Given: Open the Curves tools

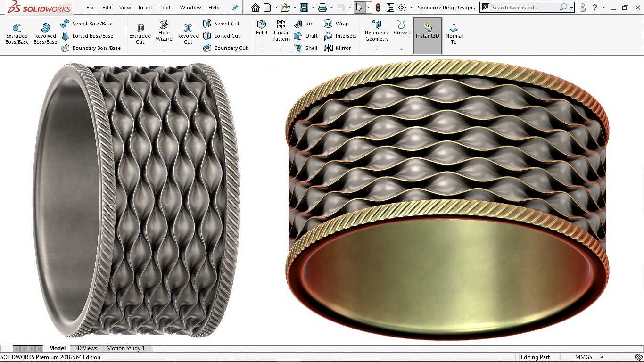Looking at the screenshot, I should pos(402,28).
